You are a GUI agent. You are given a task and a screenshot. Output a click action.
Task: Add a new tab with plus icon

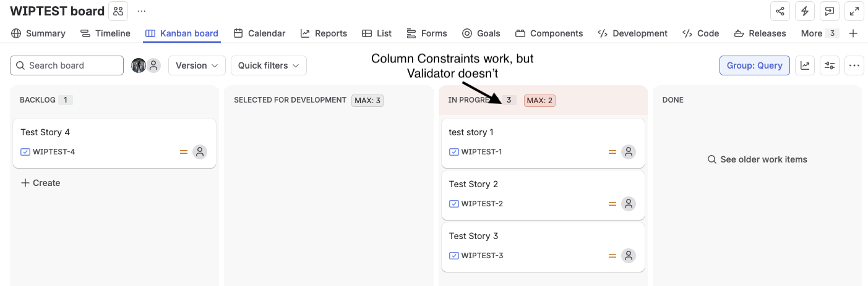pyautogui.click(x=853, y=33)
